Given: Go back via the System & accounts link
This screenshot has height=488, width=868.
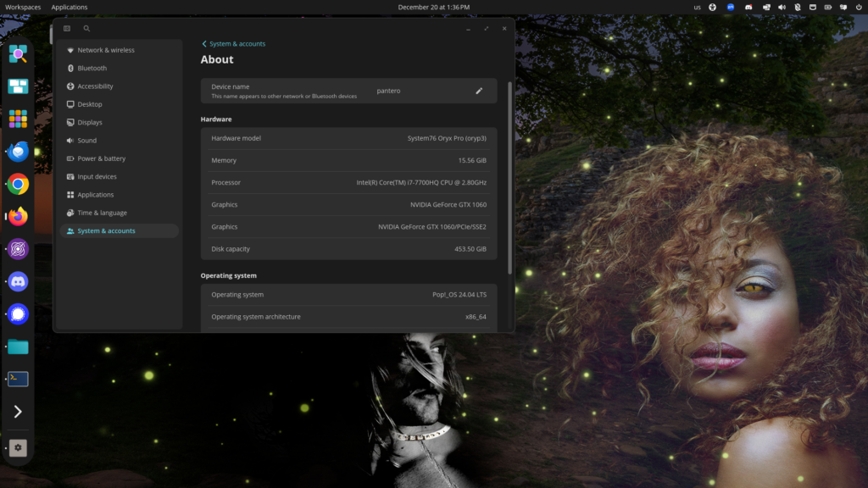Looking at the screenshot, I should (x=232, y=43).
